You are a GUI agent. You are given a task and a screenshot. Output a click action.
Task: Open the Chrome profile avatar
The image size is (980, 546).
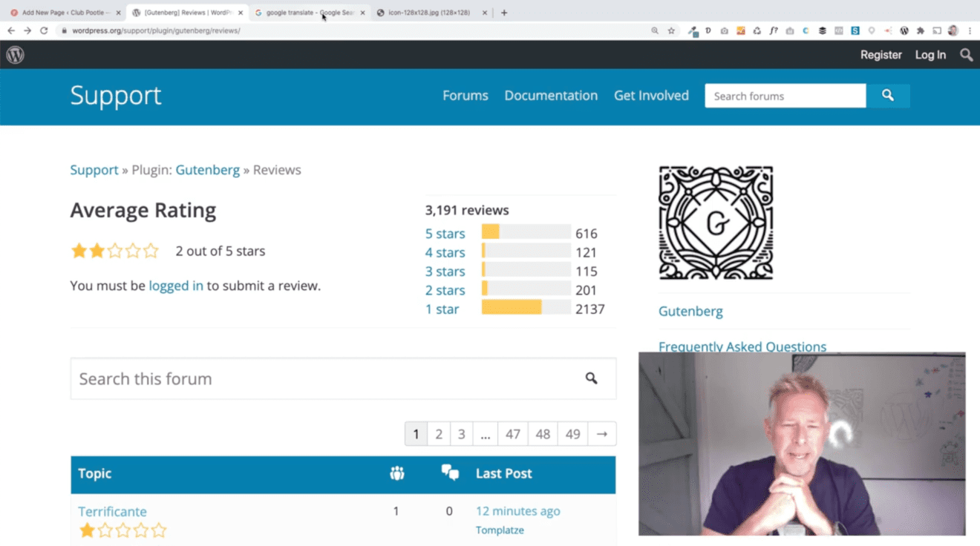click(x=953, y=31)
